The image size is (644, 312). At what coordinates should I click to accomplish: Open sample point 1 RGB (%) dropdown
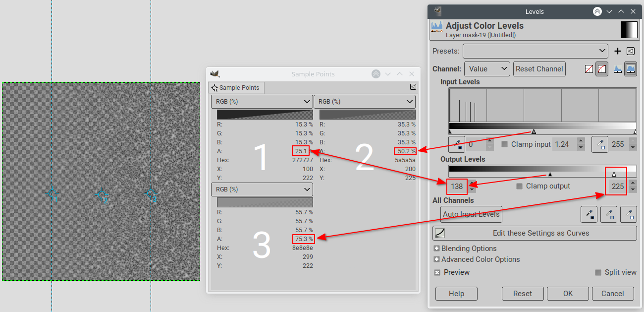coord(262,102)
